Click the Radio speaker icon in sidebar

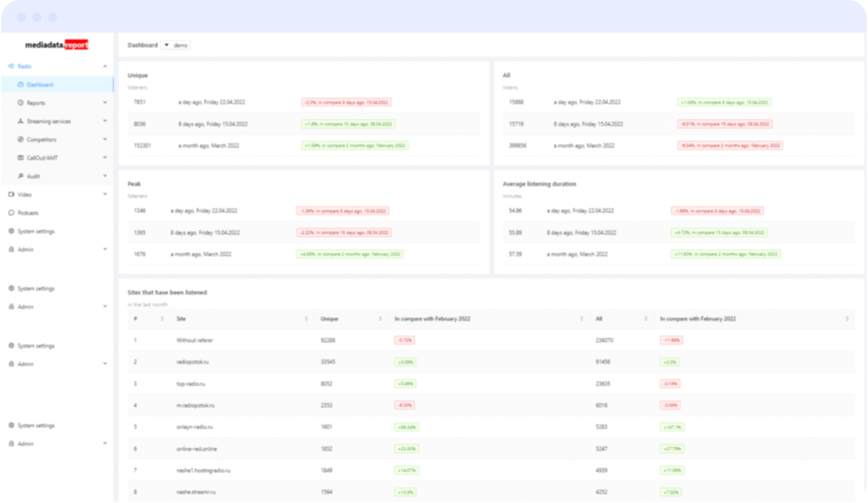tap(11, 66)
